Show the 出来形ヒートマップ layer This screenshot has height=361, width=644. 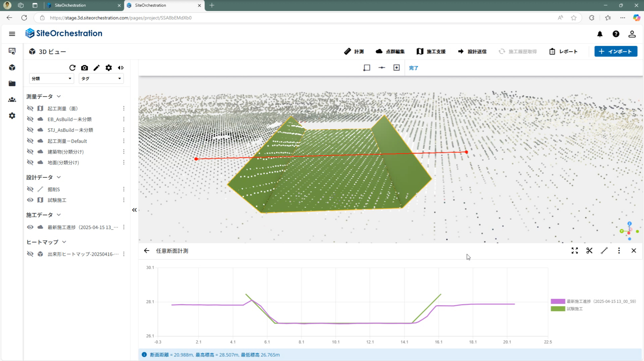point(30,254)
